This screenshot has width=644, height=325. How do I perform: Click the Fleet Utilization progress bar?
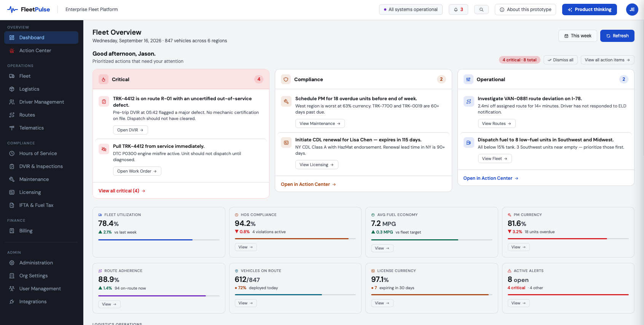point(159,240)
